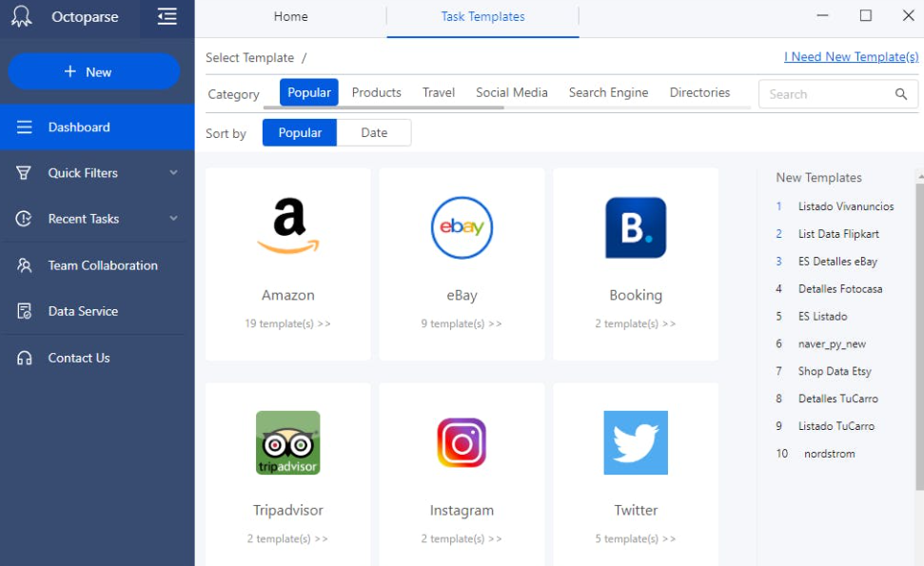Select the Popular category

[308, 92]
